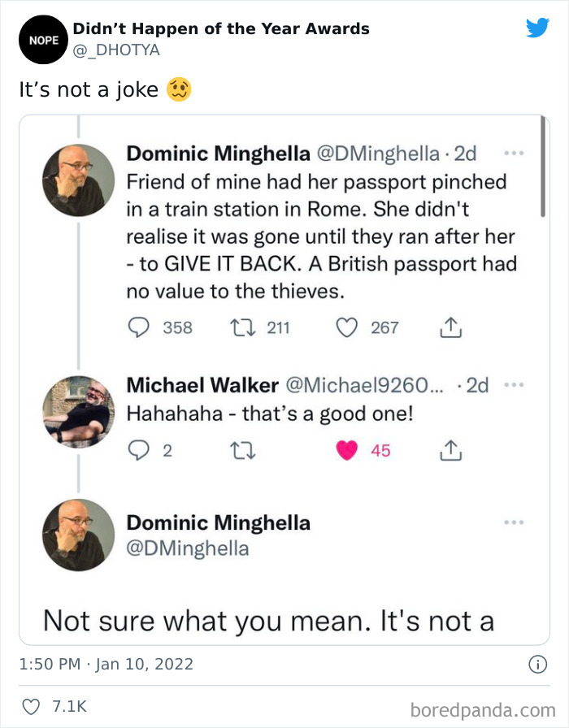Reply to Michael Walker's tweet
This screenshot has height=728, width=569.
pyautogui.click(x=139, y=450)
